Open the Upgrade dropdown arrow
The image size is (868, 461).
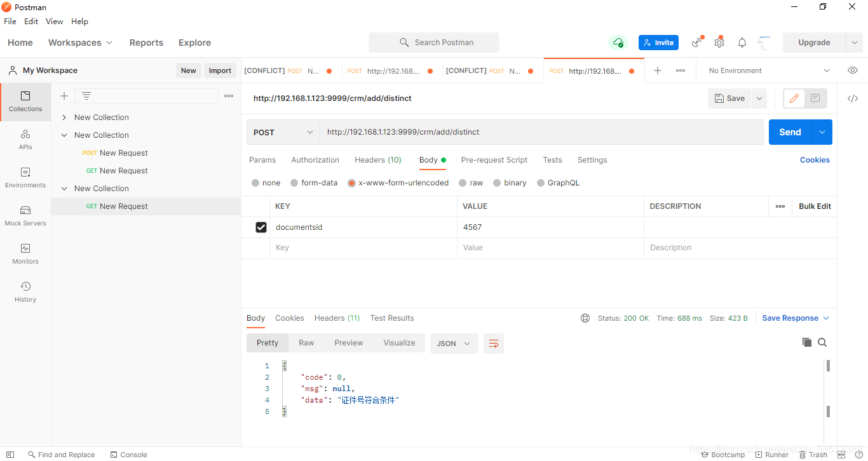854,43
